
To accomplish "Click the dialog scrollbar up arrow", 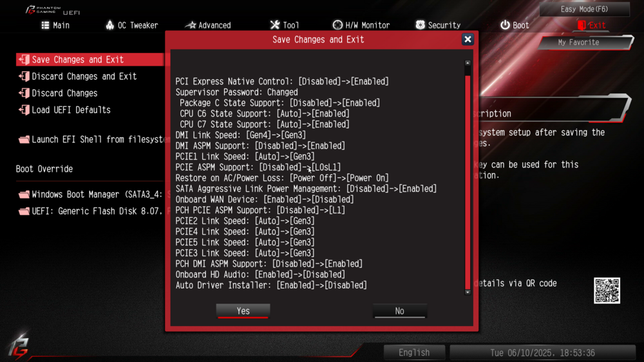I will 468,63.
